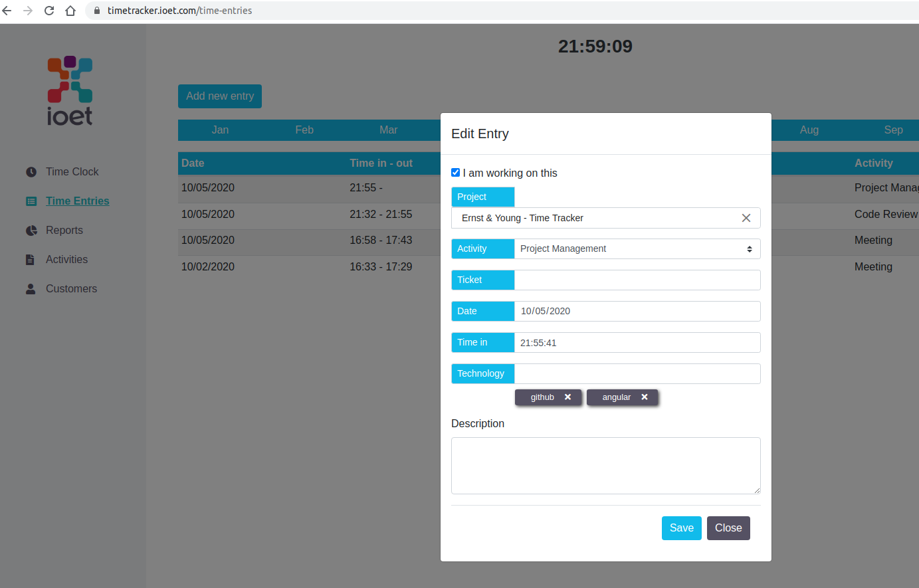
Task: Select the Aug month tab
Action: [809, 130]
